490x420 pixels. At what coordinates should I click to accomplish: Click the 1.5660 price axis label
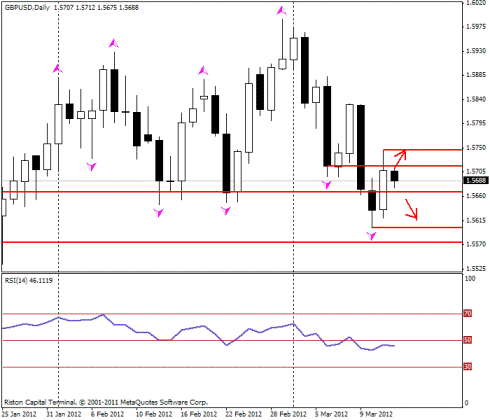point(476,196)
